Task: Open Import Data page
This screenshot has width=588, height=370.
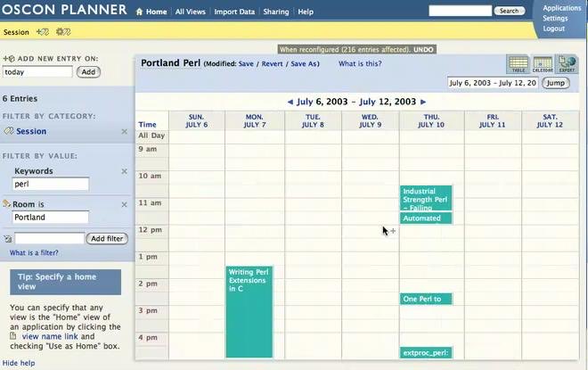Action: tap(234, 12)
